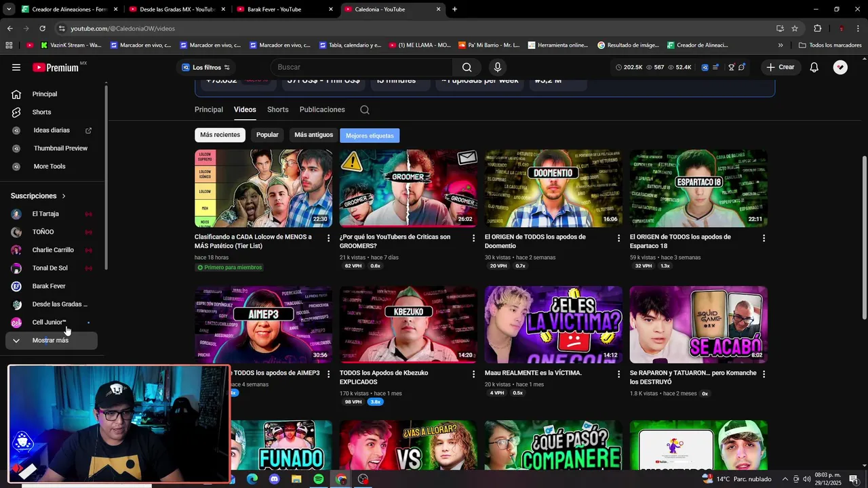Expand Mostrar más subscriptions
Screen dimensions: 868x488
(x=52, y=340)
